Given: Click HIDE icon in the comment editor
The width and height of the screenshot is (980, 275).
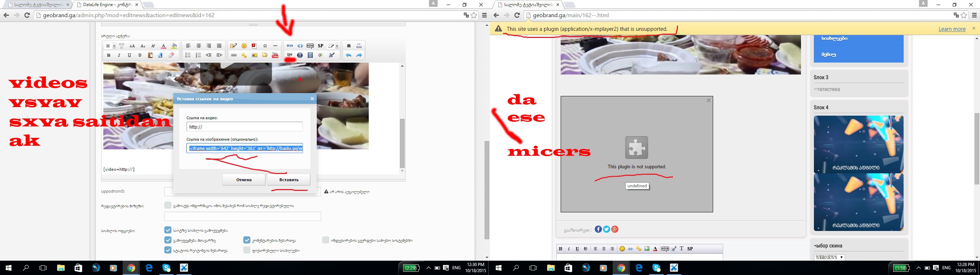Looking at the screenshot, I should pos(665,249).
